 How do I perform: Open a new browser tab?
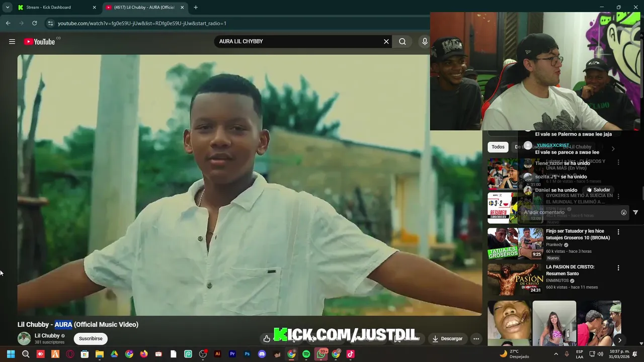click(196, 8)
